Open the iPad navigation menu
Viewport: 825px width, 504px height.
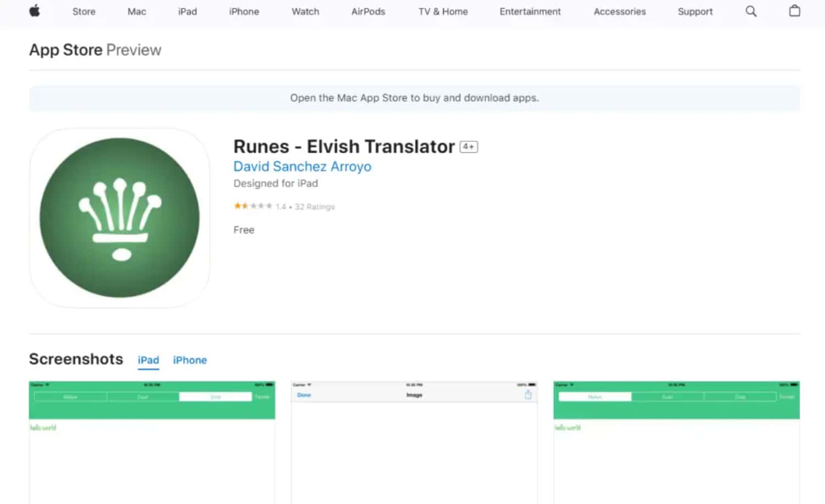click(x=188, y=12)
